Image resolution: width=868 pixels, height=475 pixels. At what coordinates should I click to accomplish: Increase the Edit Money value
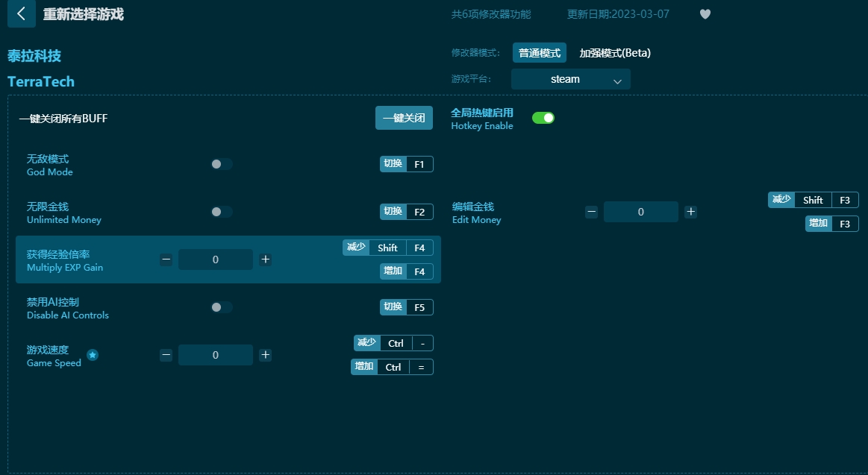690,212
